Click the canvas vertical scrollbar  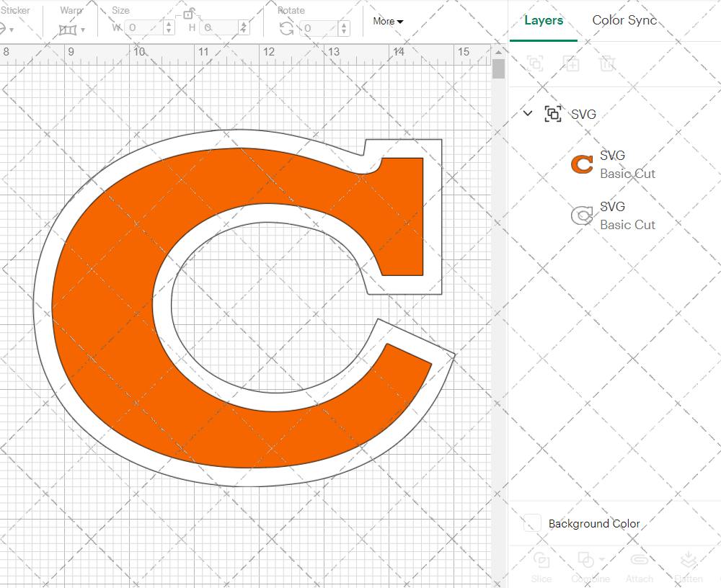point(497,68)
